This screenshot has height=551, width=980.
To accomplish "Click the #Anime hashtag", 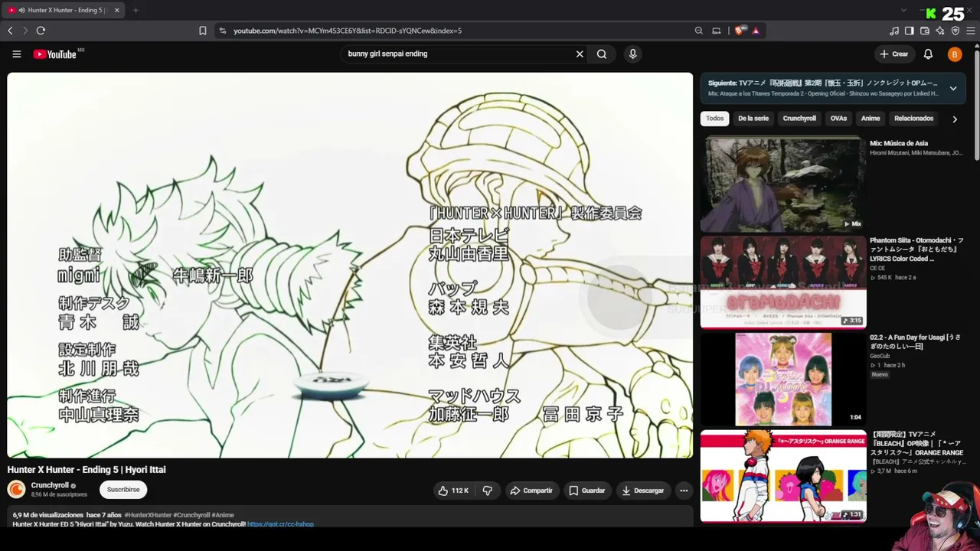I will pos(223,515).
